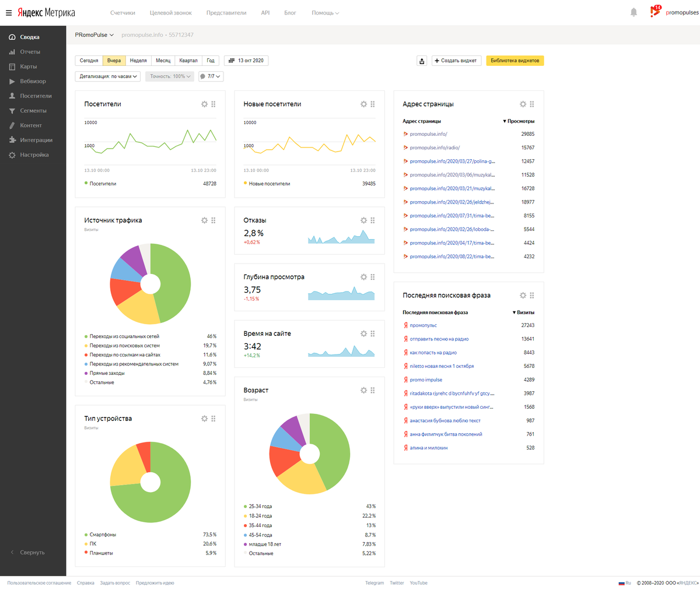This screenshot has height=590, width=700.
Task: Select the Месяц period option
Action: tap(163, 61)
